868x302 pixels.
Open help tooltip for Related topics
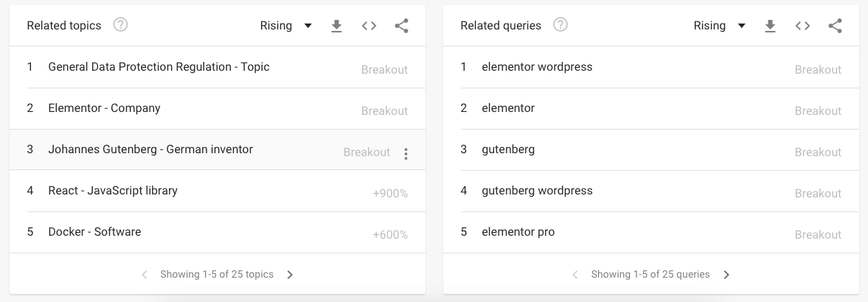(120, 25)
